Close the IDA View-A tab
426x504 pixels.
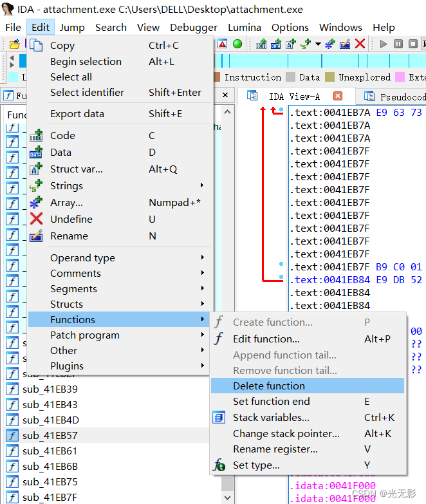(338, 96)
